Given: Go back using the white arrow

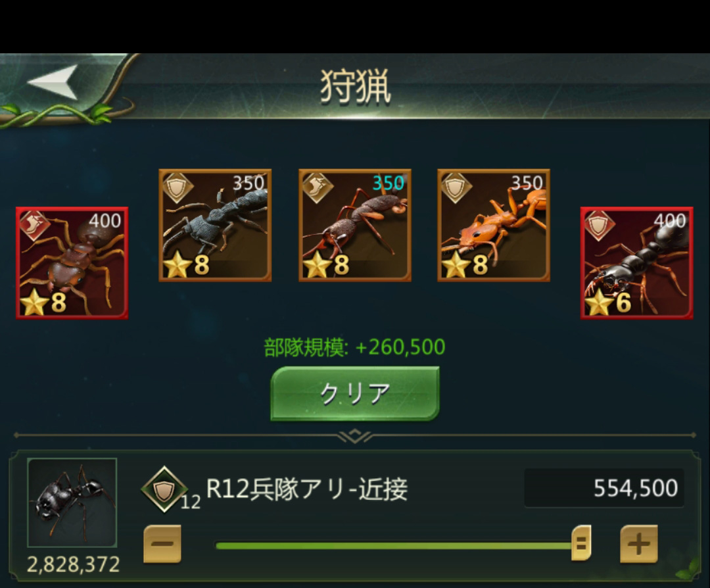Looking at the screenshot, I should coord(53,82).
